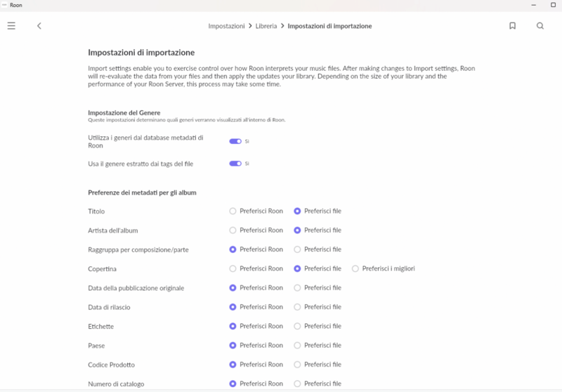The height and width of the screenshot is (392, 562).
Task: Open the search magnifier icon
Action: click(x=540, y=26)
